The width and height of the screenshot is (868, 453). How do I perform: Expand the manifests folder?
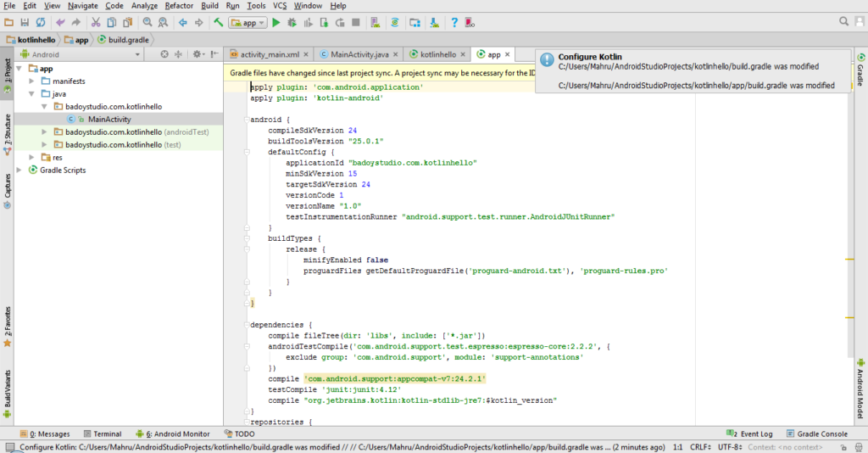pyautogui.click(x=32, y=81)
